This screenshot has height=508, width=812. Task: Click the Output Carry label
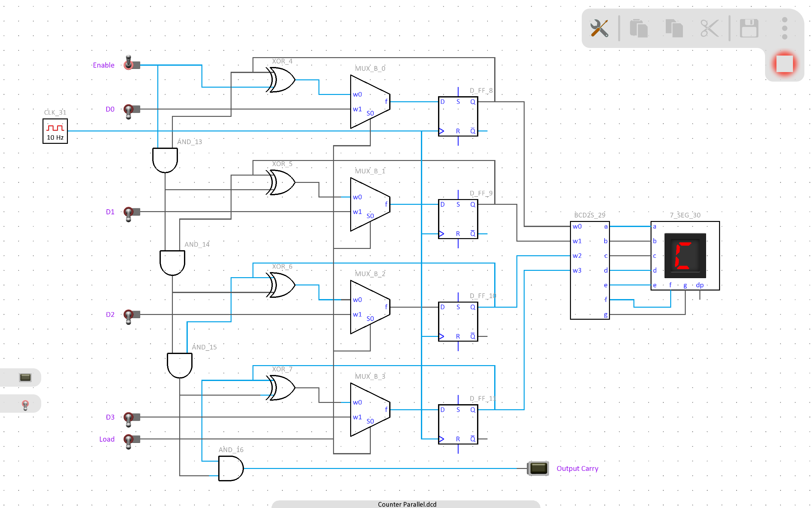(577, 468)
